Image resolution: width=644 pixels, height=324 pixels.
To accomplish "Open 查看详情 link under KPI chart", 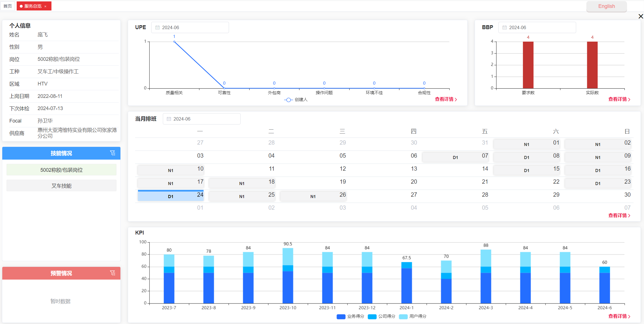I will click(619, 316).
